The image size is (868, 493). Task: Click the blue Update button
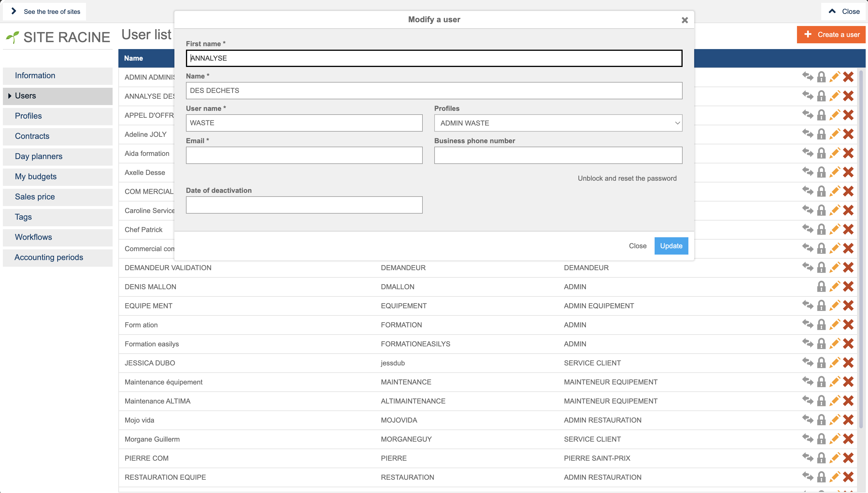click(x=671, y=246)
